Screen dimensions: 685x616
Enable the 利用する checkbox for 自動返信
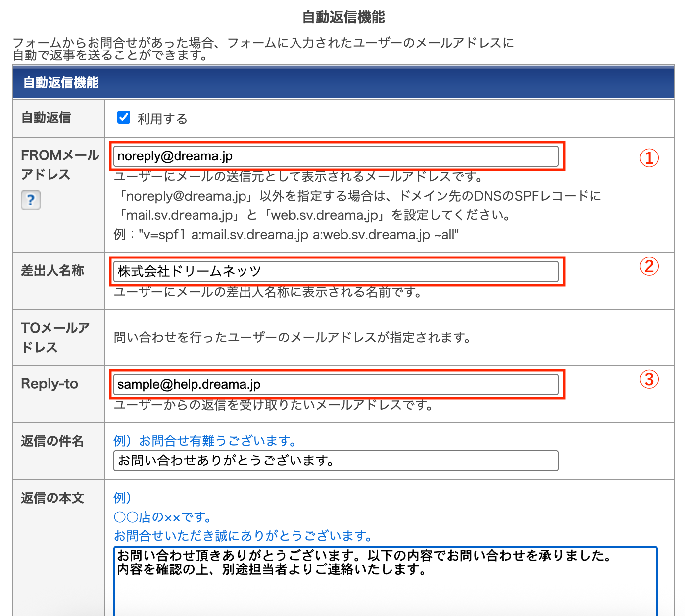123,117
